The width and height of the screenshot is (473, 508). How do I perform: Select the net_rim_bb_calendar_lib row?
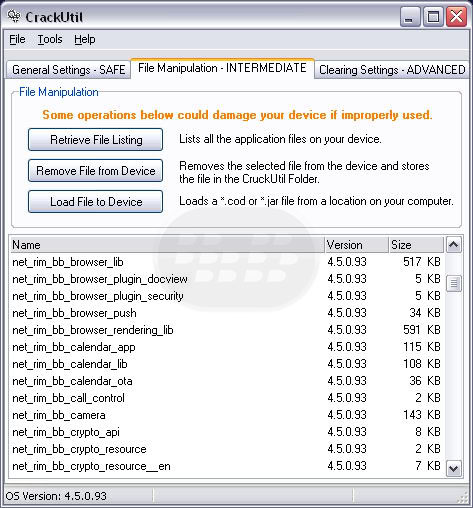(227, 364)
